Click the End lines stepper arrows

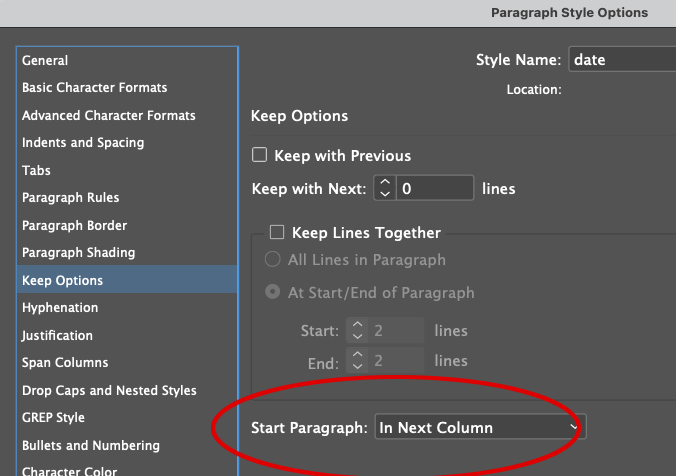(357, 363)
